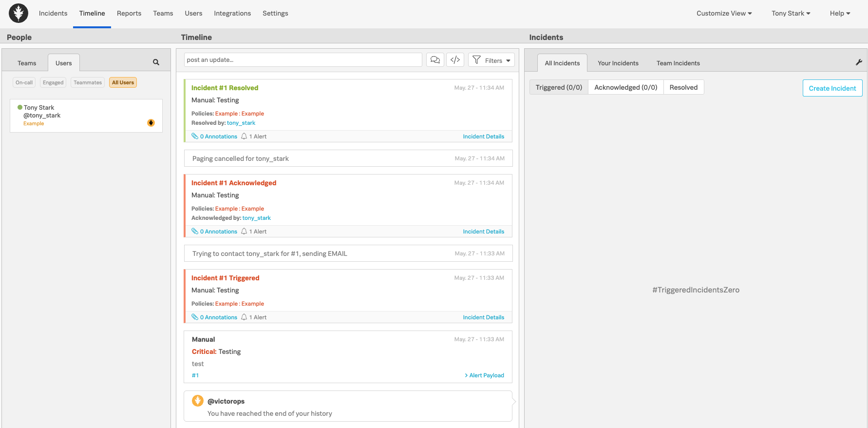Open the Reports navigation item

pos(129,13)
